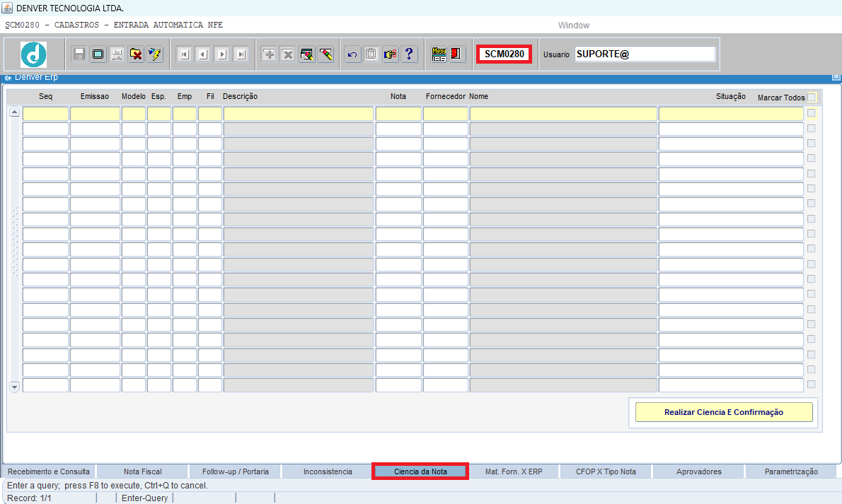The width and height of the screenshot is (842, 504).
Task: Switch to the CFOP X Tipo Nota tab
Action: pyautogui.click(x=606, y=471)
